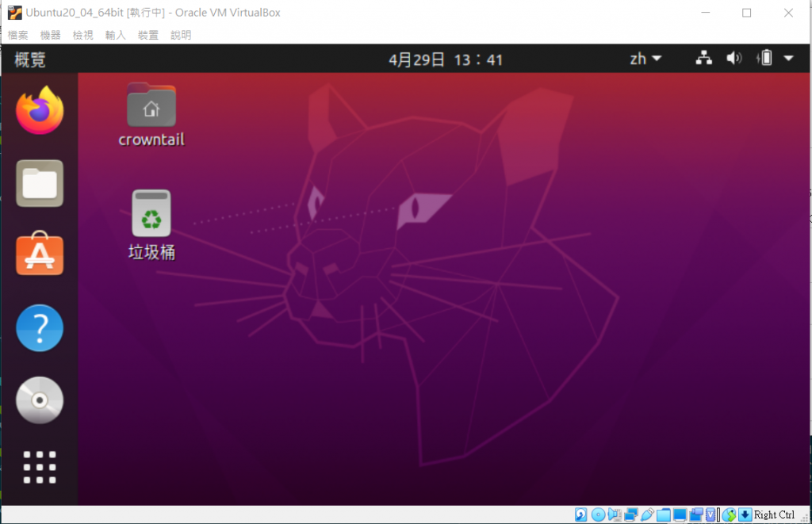Open the zh input language dropdown
This screenshot has height=524, width=812.
click(645, 59)
